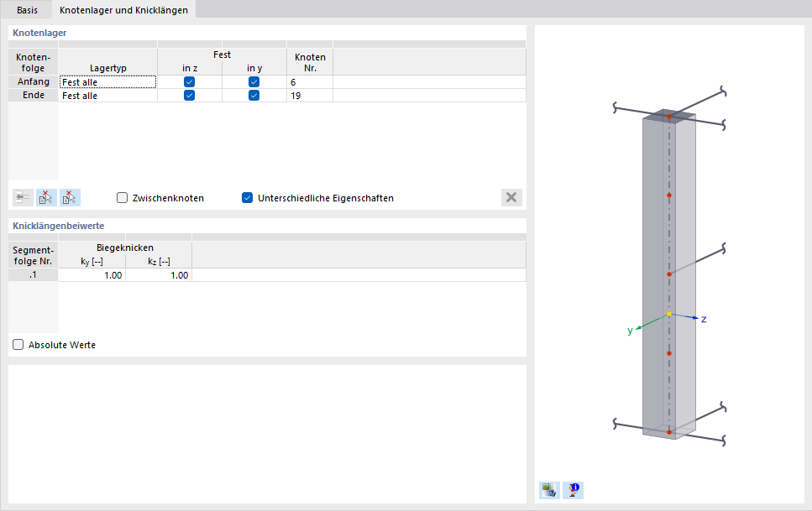Open Lagertyp 'Fest alle' cell in Ende row
This screenshot has height=511, width=812.
(107, 96)
